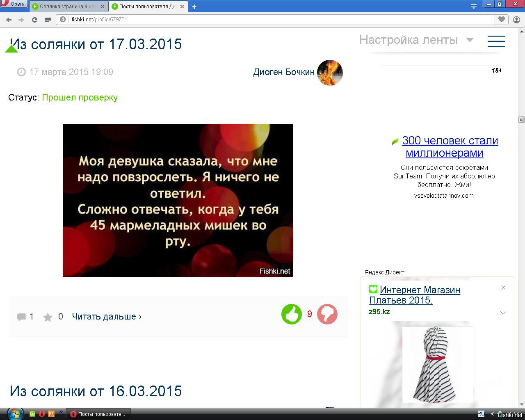Open Диоген Бочкин author profile link
The width and height of the screenshot is (525, 420).
click(x=283, y=72)
